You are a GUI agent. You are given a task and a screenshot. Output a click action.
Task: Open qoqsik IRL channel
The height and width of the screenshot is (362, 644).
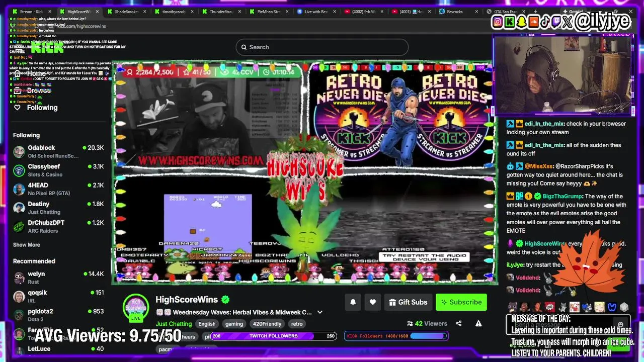[58, 297]
